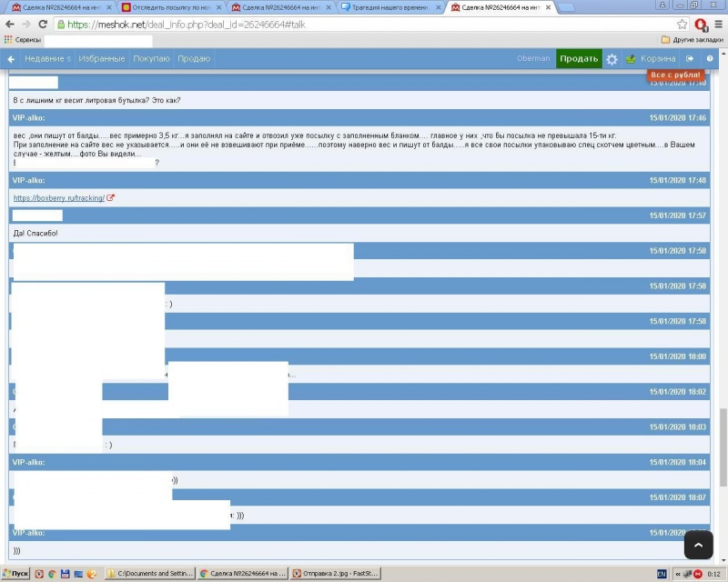The image size is (728, 582).
Task: Click the save floppy quick launch icon
Action: (x=65, y=574)
